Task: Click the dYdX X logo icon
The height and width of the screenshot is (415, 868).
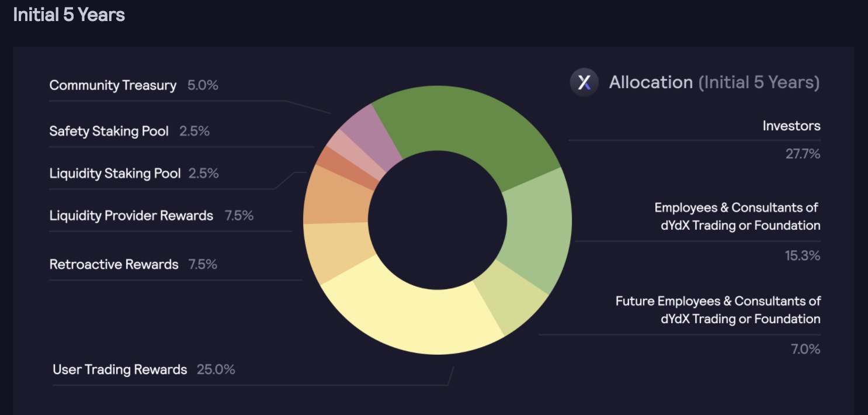Action: click(584, 82)
